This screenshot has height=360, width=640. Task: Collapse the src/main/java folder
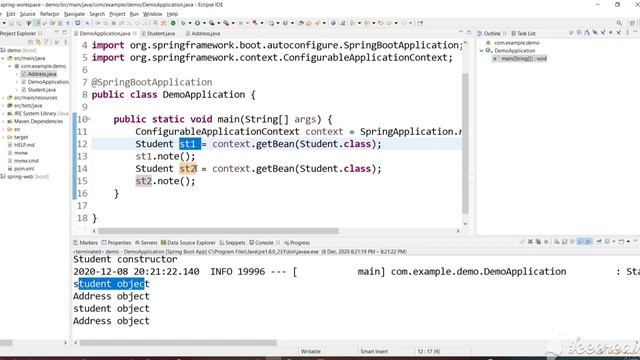pos(3,58)
